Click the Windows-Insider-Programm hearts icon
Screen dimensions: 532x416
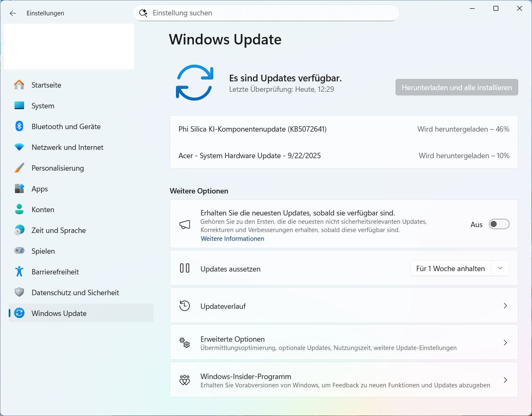(185, 380)
